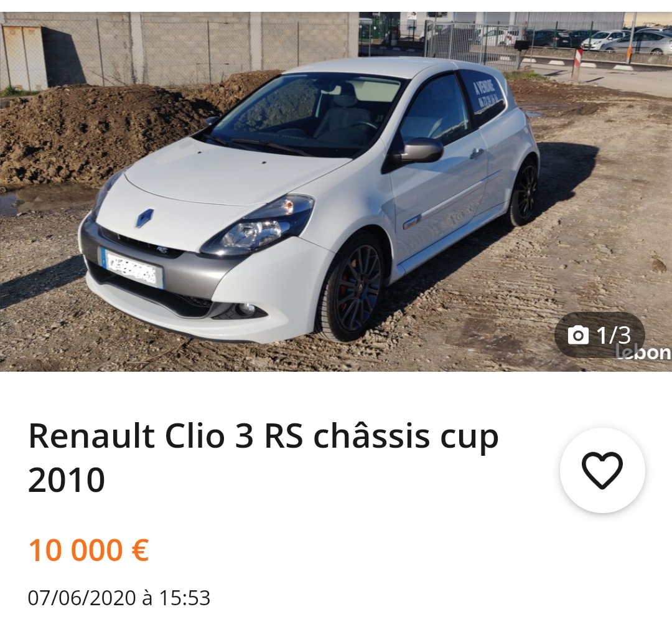The image size is (672, 632).
Task: Click the blurred front license plate
Action: click(132, 269)
